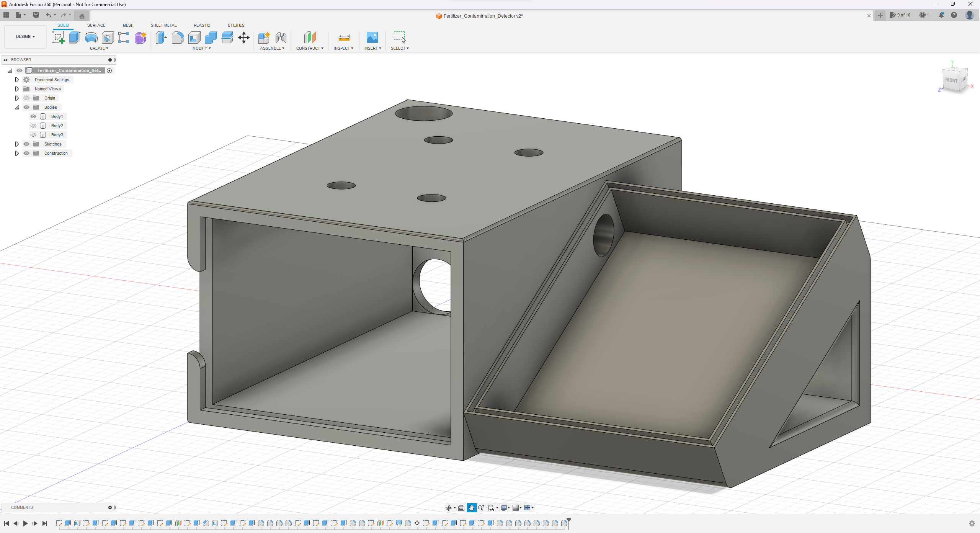Image resolution: width=980 pixels, height=533 pixels.
Task: Select the Extrude tool in Create
Action: (74, 38)
